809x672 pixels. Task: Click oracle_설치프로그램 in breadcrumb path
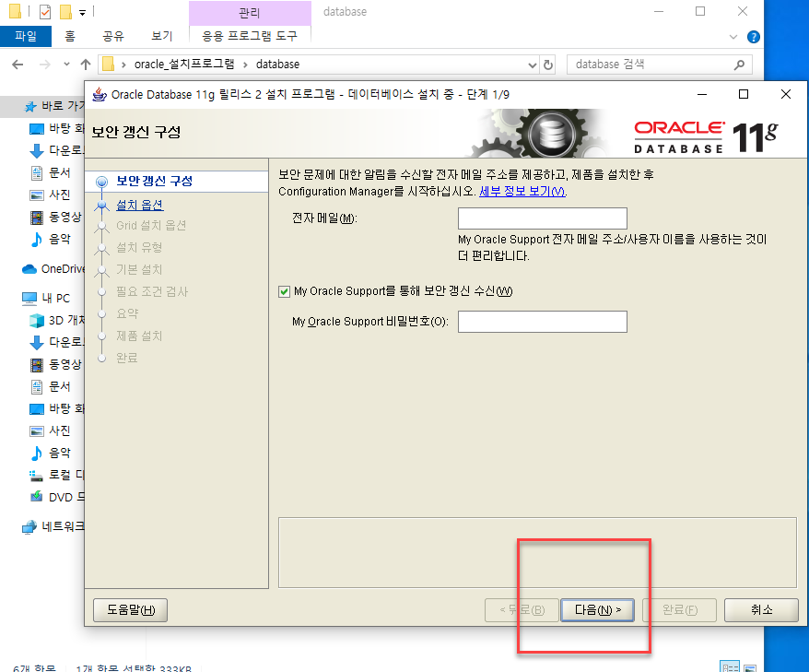tap(184, 65)
